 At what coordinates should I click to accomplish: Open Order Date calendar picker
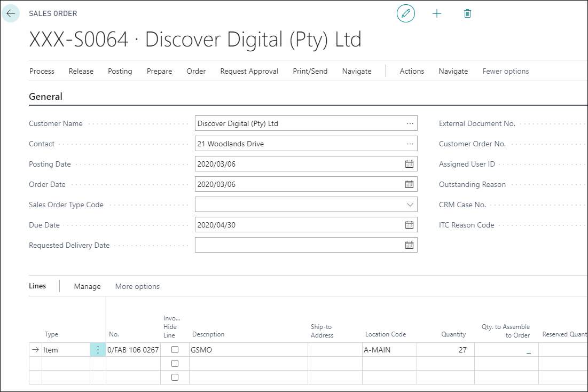click(409, 184)
